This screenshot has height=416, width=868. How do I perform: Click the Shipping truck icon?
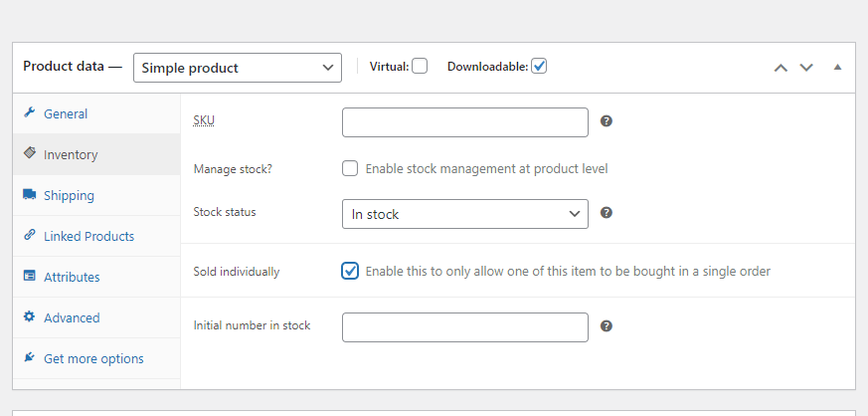coord(29,195)
